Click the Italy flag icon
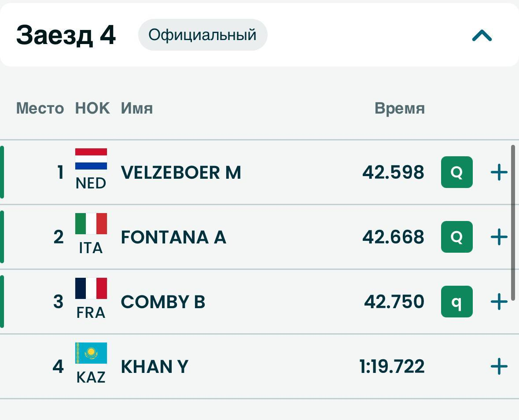Viewport: 519px width, 420px height. (x=91, y=224)
